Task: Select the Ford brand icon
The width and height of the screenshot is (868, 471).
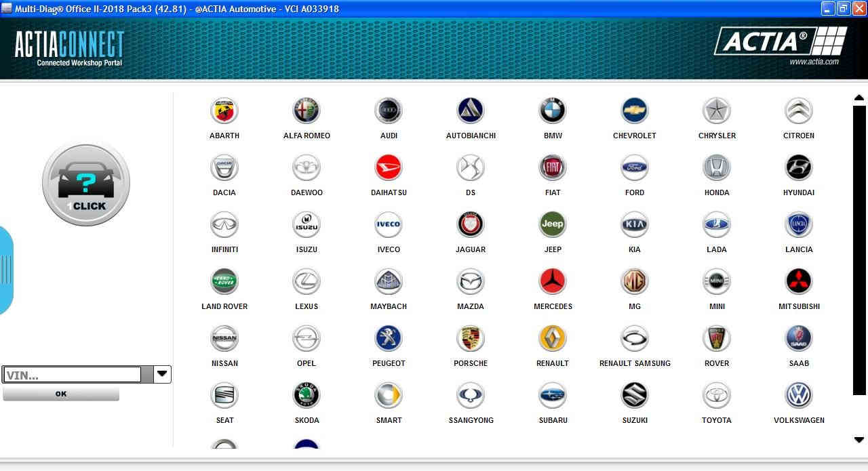Action: 635,168
